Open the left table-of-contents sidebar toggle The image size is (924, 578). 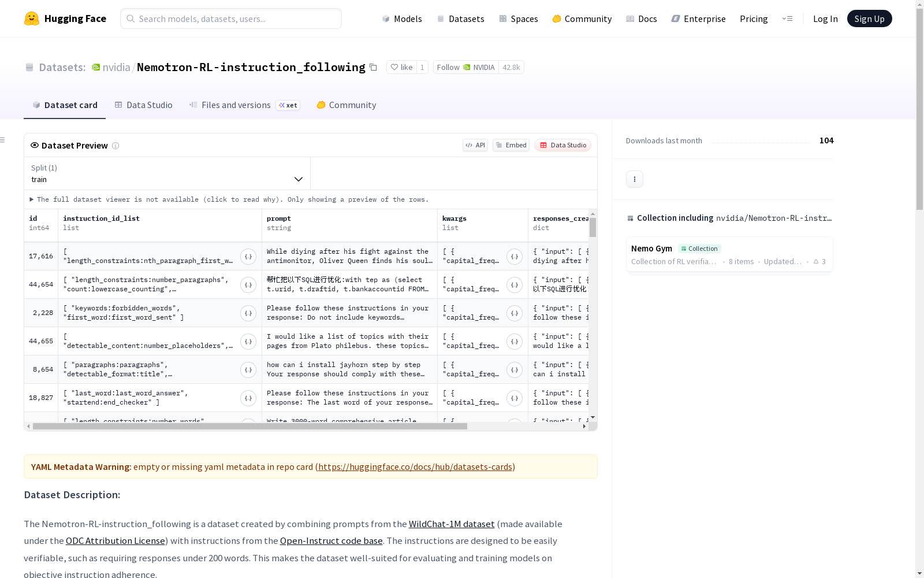tap(3, 140)
